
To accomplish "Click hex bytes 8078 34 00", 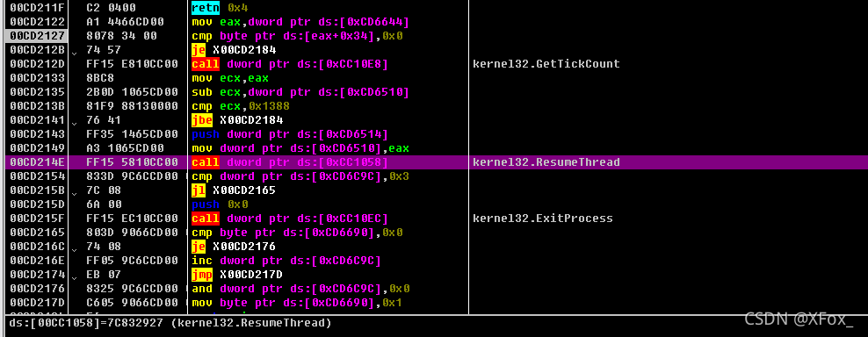I will (x=122, y=36).
